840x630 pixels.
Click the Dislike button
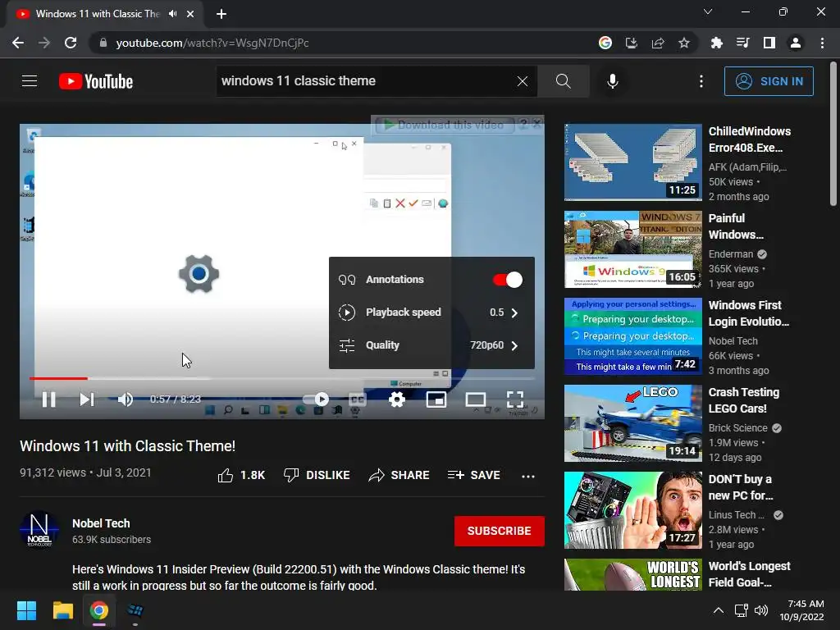tap(317, 475)
